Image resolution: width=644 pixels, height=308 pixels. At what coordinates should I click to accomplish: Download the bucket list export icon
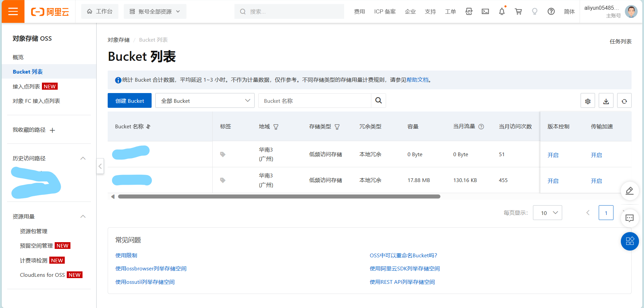coord(606,101)
